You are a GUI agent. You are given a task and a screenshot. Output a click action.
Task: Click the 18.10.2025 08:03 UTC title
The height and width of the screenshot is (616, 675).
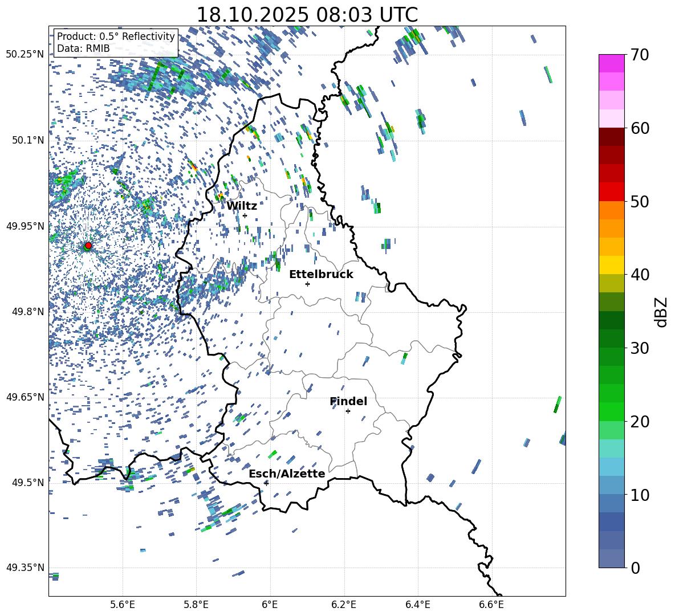(307, 15)
